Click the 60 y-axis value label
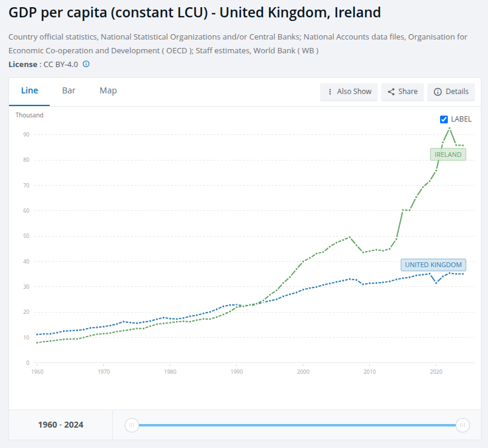 (x=26, y=210)
